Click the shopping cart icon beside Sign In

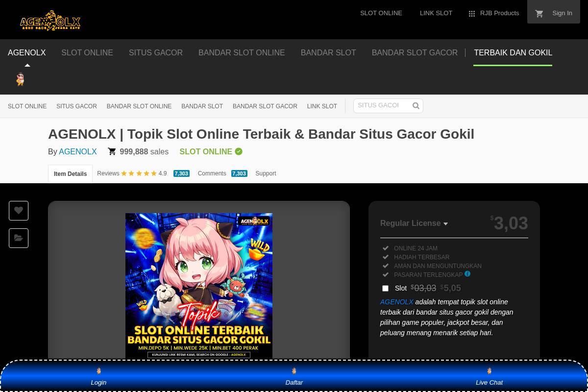[x=539, y=13]
